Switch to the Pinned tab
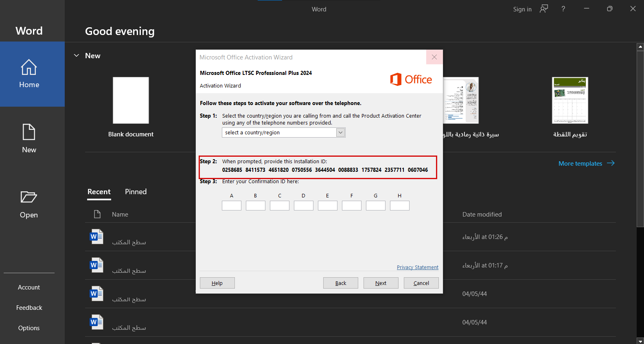644x344 pixels. tap(136, 192)
